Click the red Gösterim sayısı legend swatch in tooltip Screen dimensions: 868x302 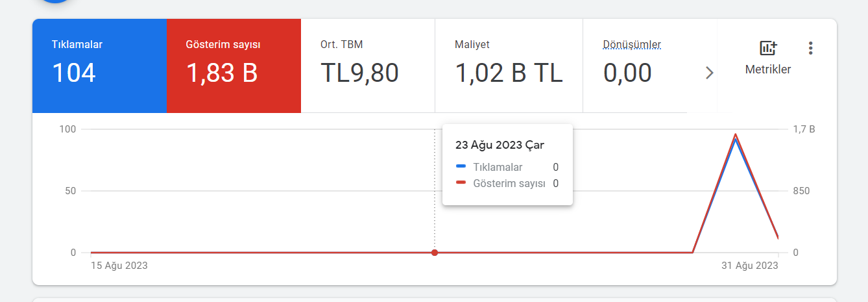(461, 183)
